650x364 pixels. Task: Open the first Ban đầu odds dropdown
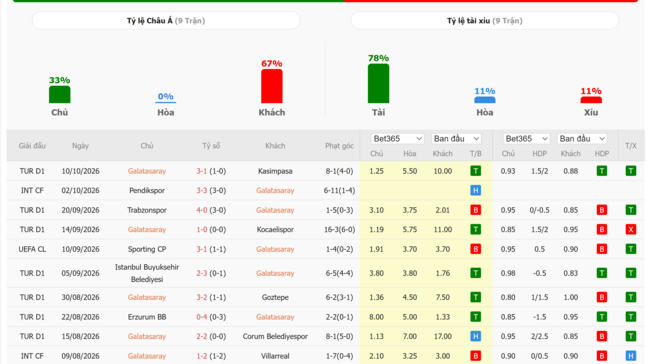click(x=456, y=138)
